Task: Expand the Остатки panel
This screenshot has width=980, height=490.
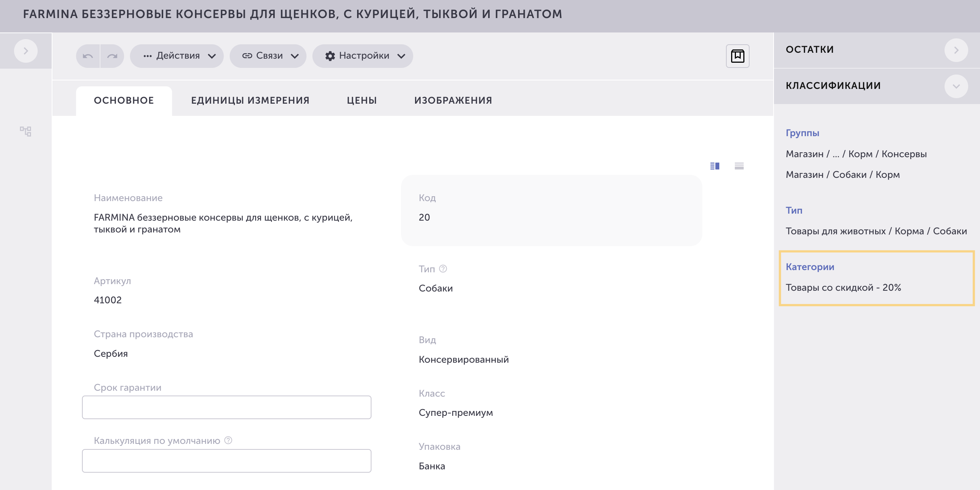Action: tap(956, 50)
